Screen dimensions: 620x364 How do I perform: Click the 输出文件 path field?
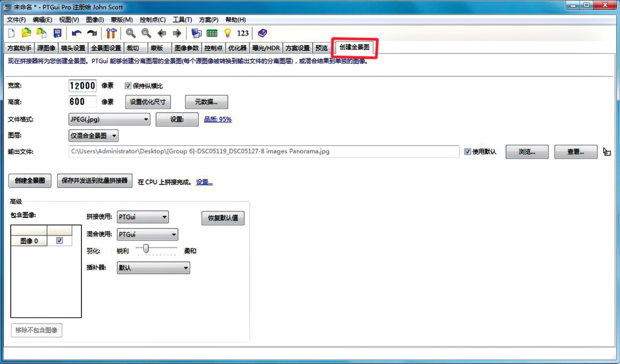coord(264,151)
